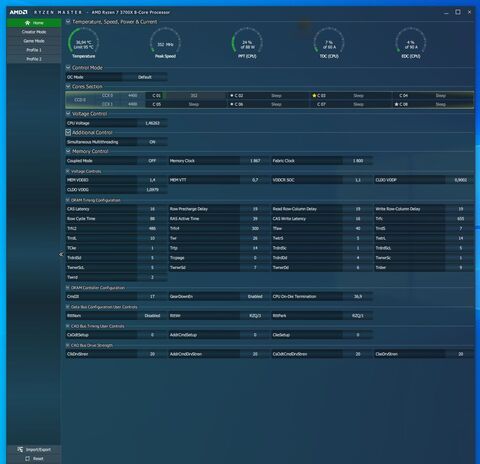Click the MEM VDDIO value
The image size is (480, 464).
(x=152, y=180)
